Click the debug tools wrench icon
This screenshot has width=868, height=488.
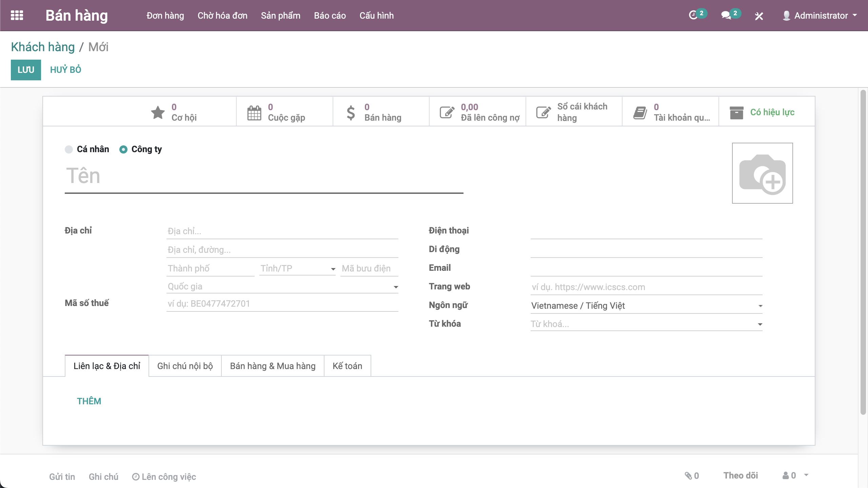click(759, 16)
